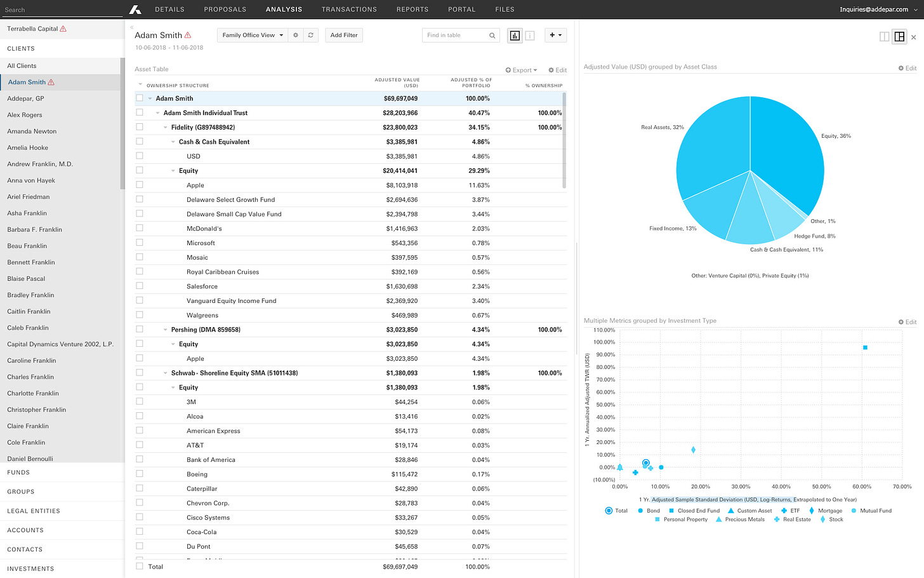This screenshot has width=924, height=578.
Task: Check the Fidelity (G897488942) row checkbox
Action: (x=140, y=127)
